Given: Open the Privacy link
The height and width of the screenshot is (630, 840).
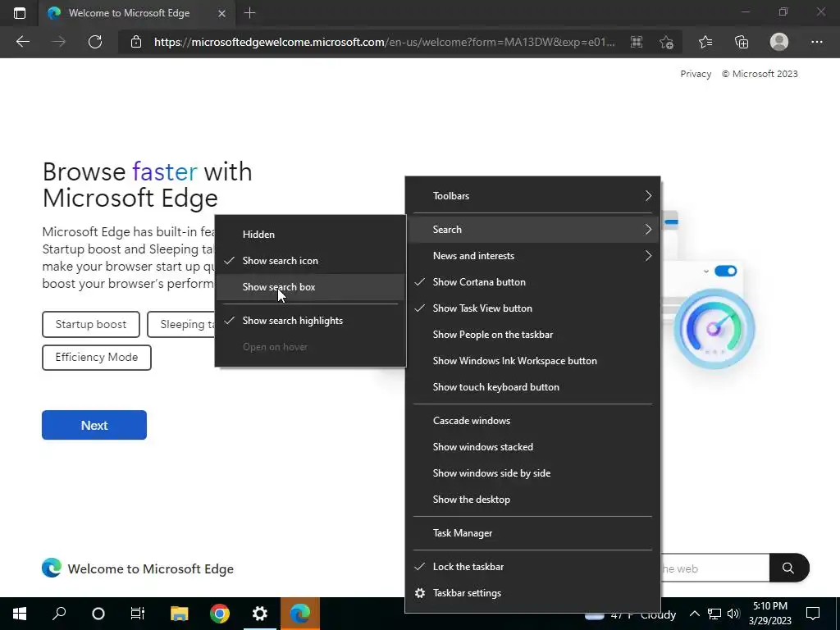Looking at the screenshot, I should pos(696,74).
